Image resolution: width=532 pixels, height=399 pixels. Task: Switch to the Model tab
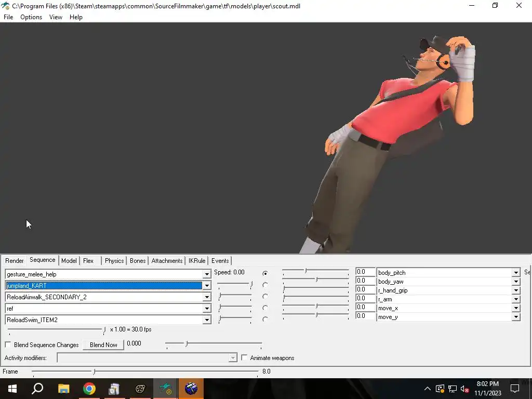[x=69, y=261]
